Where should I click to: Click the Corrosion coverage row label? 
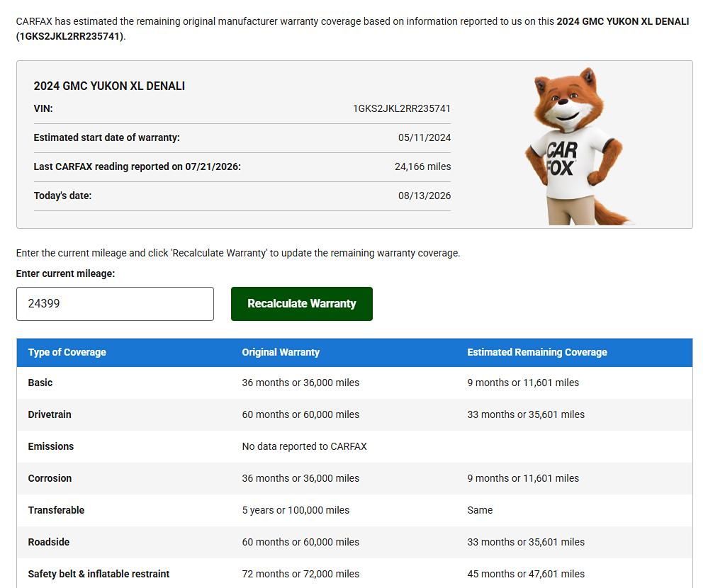pos(50,478)
